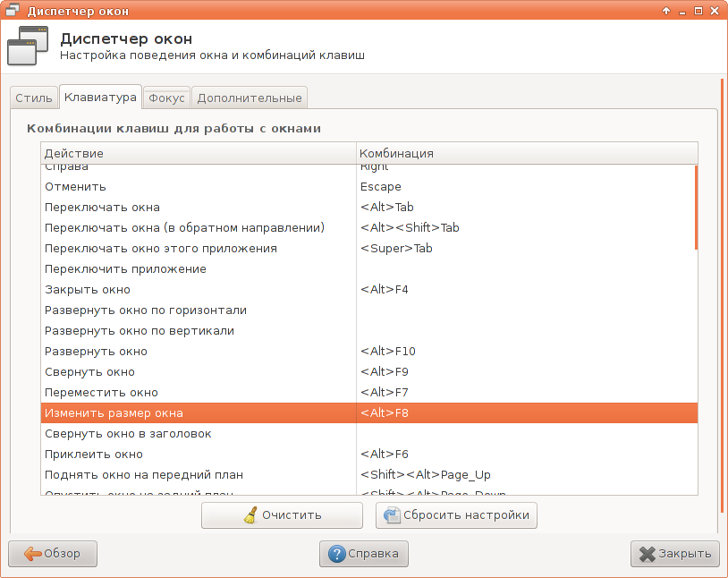Click the highlighted Изменить размер окна row
This screenshot has height=578, width=728.
pos(369,413)
